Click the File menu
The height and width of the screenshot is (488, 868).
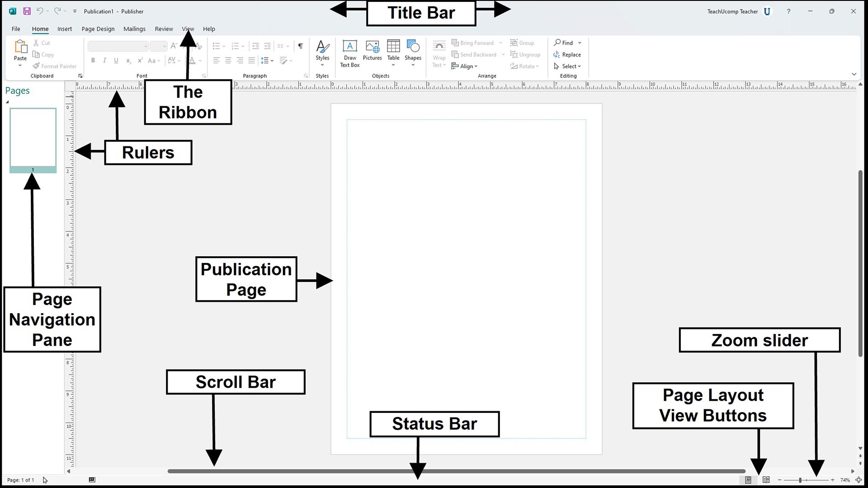[16, 29]
